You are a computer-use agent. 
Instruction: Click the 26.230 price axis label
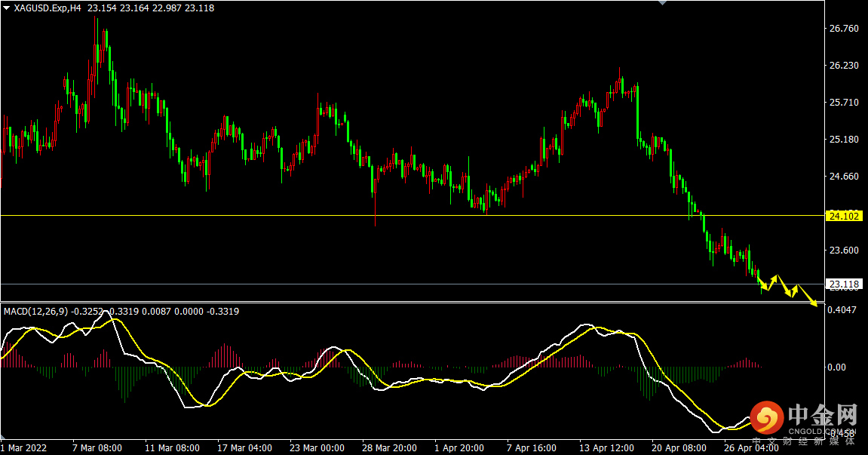point(844,66)
